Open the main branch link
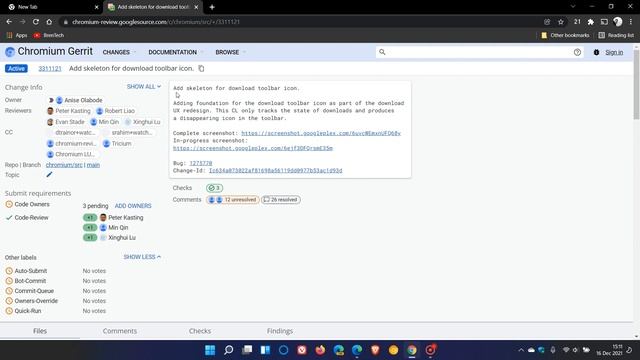The image size is (640, 360). (x=93, y=165)
